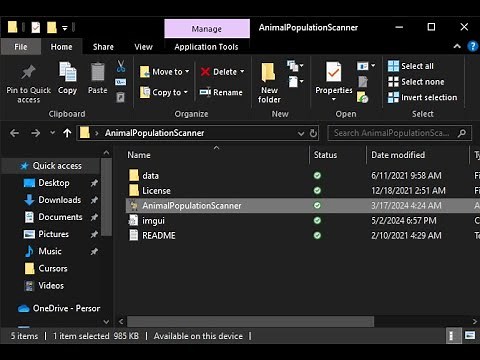
Task: Click the imgui file icon
Action: pyautogui.click(x=133, y=220)
